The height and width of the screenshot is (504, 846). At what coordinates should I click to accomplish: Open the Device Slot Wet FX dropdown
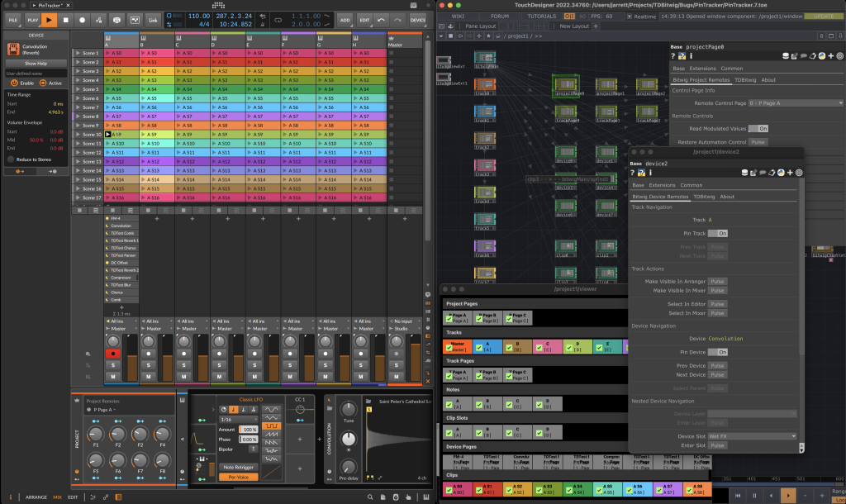pos(753,435)
